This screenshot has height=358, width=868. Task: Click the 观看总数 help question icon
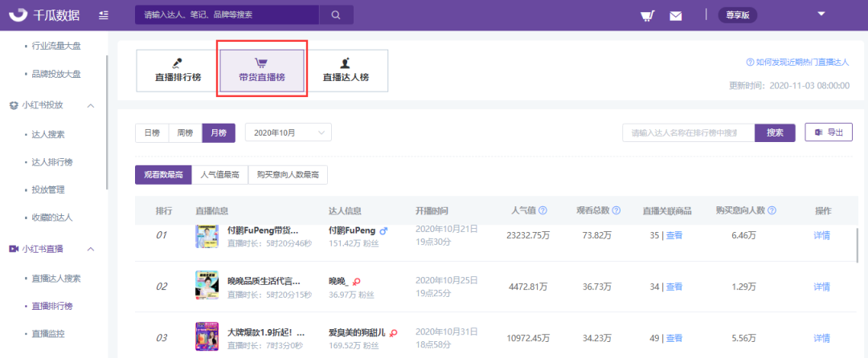pyautogui.click(x=616, y=210)
